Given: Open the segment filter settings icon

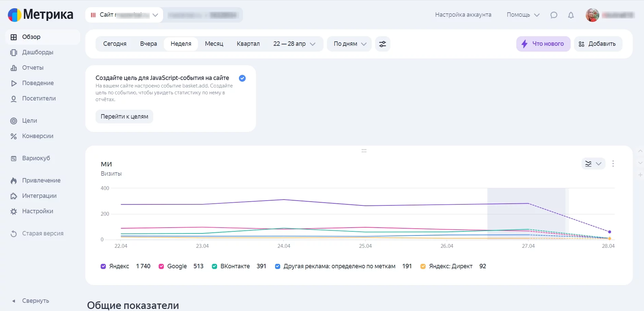Looking at the screenshot, I should pos(383,44).
